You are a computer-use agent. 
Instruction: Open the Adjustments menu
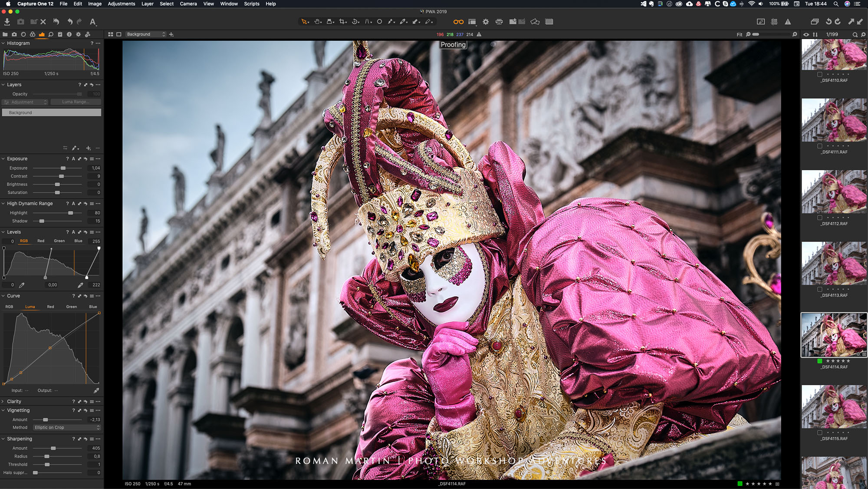click(122, 4)
